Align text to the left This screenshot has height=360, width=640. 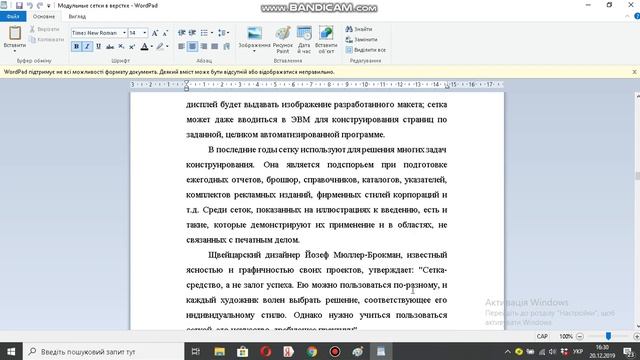click(182, 47)
